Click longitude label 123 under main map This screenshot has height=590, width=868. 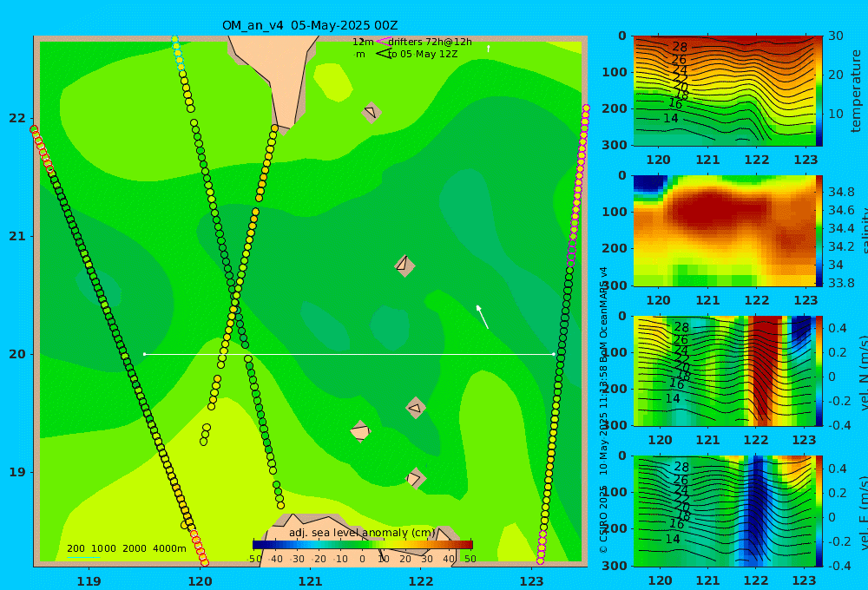[x=532, y=581]
